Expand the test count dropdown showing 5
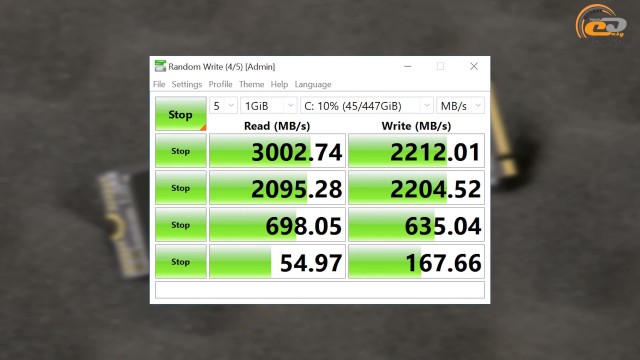The image size is (640, 360). (223, 106)
